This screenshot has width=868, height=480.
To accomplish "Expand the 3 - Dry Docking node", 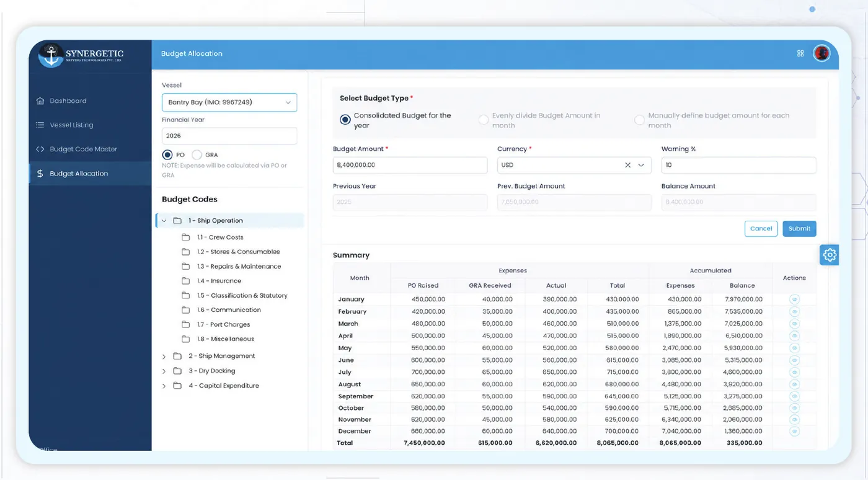I will point(164,371).
